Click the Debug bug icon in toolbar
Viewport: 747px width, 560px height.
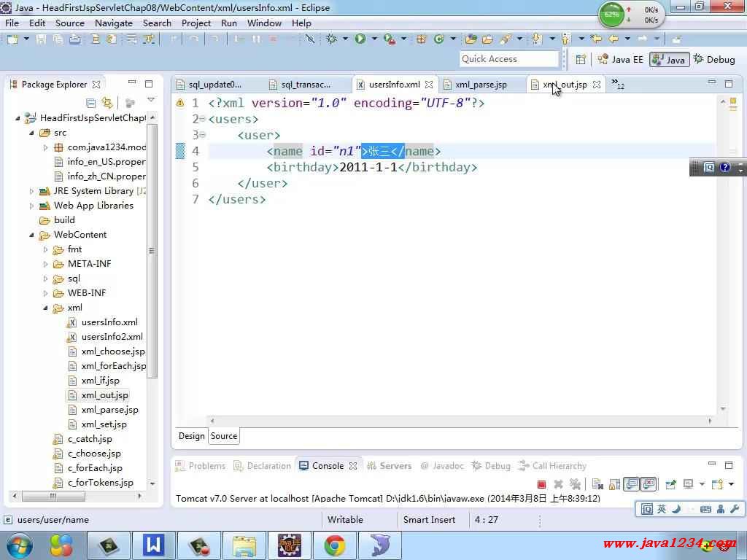tap(331, 39)
